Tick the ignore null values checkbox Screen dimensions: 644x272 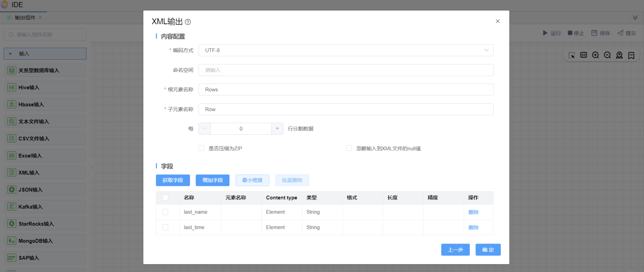349,148
